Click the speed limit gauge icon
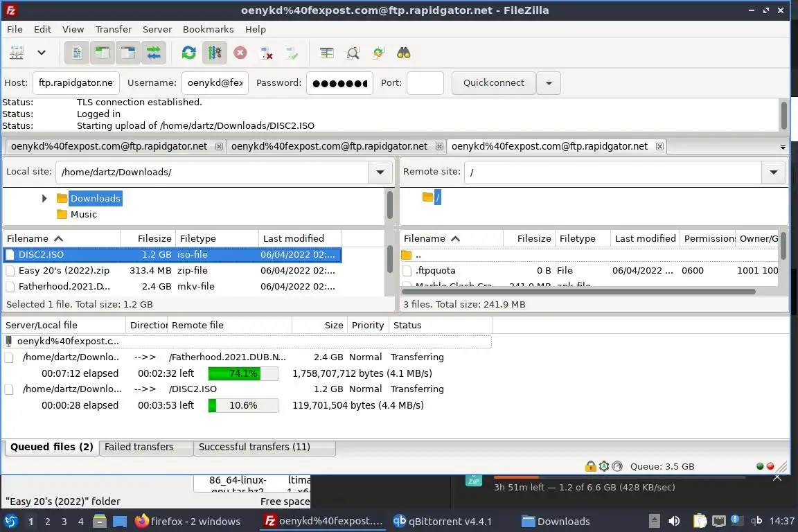The image size is (798, 532). pos(617,465)
